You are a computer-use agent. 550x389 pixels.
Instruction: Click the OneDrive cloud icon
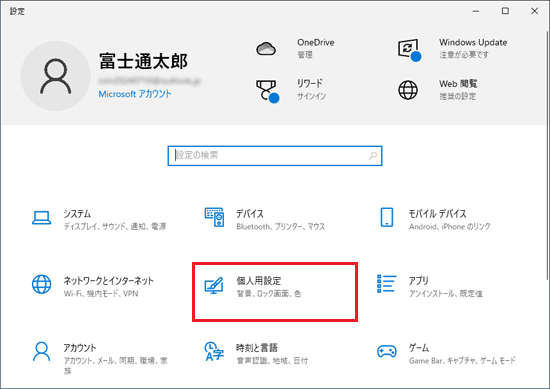266,49
